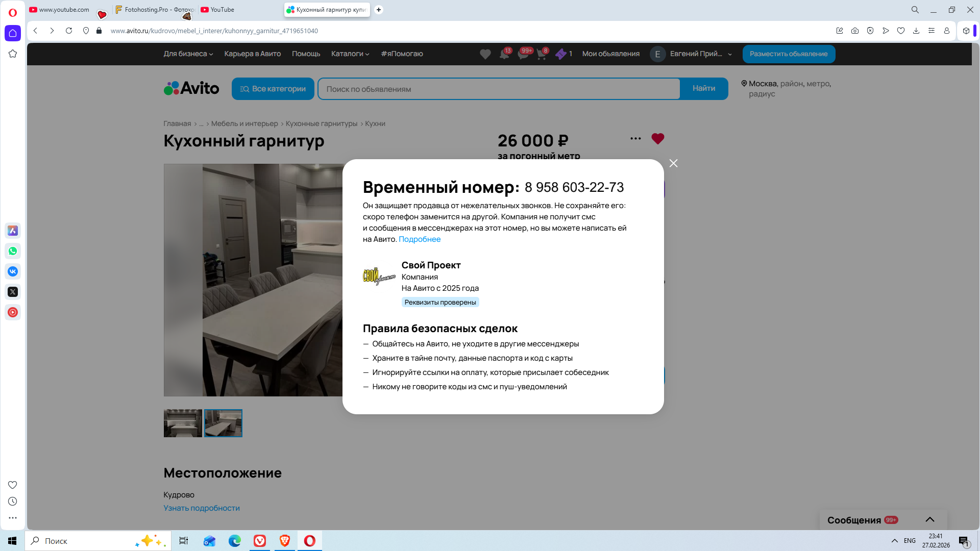Toggle the red heart favorite on listing

tap(657, 139)
